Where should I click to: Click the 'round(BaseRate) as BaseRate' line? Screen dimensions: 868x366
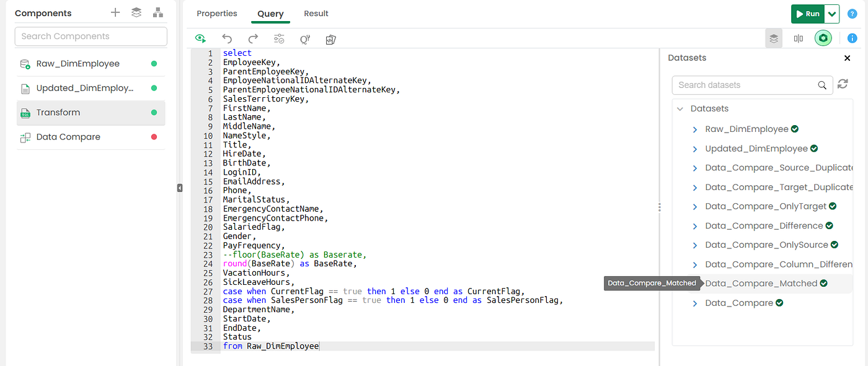click(x=290, y=264)
